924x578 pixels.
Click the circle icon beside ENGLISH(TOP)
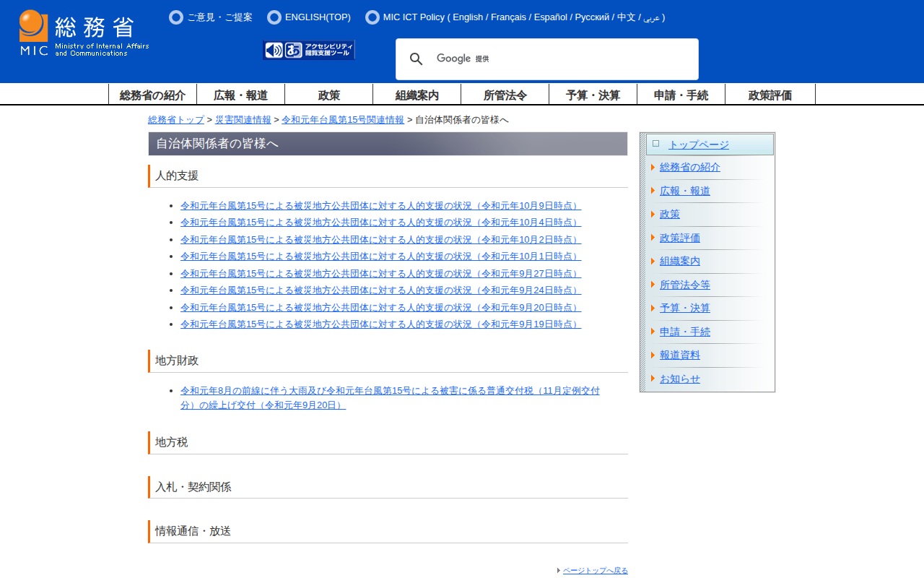tap(274, 17)
